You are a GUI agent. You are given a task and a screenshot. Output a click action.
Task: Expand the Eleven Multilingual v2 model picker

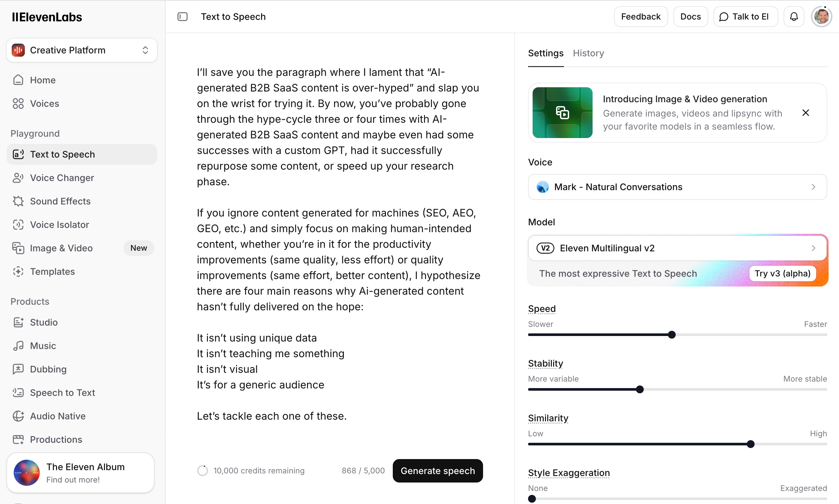[x=677, y=248]
